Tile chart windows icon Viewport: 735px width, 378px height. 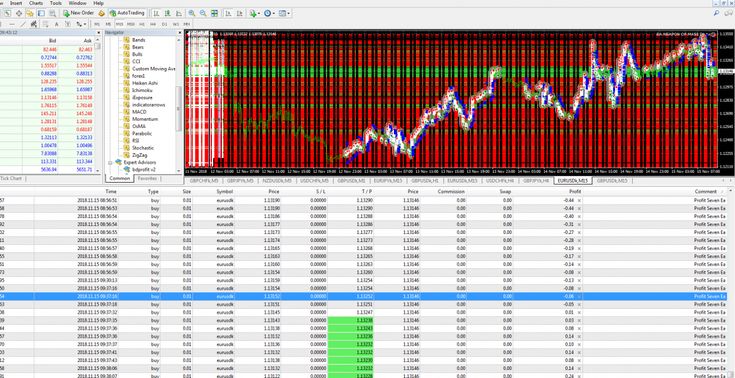click(214, 13)
